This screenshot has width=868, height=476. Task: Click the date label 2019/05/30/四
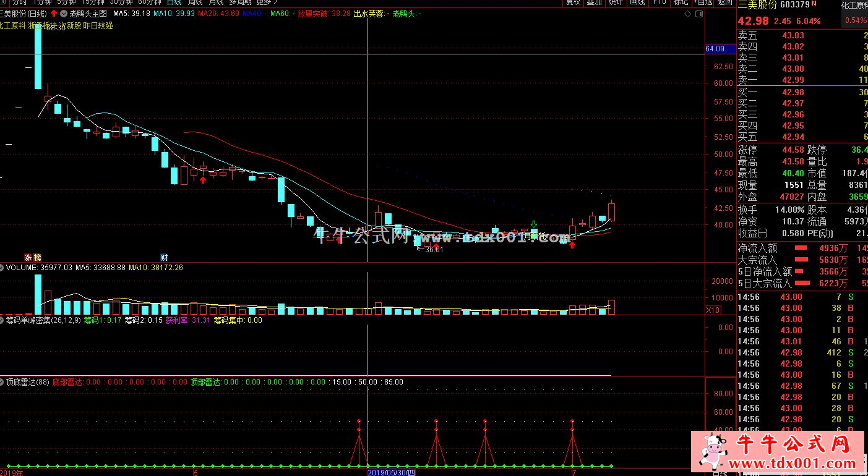393,472
